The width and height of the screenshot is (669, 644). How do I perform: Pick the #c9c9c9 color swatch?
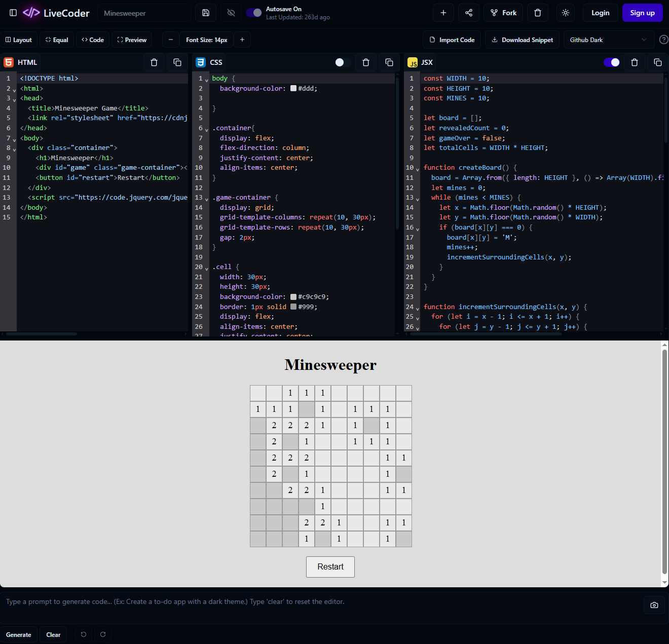[293, 296]
